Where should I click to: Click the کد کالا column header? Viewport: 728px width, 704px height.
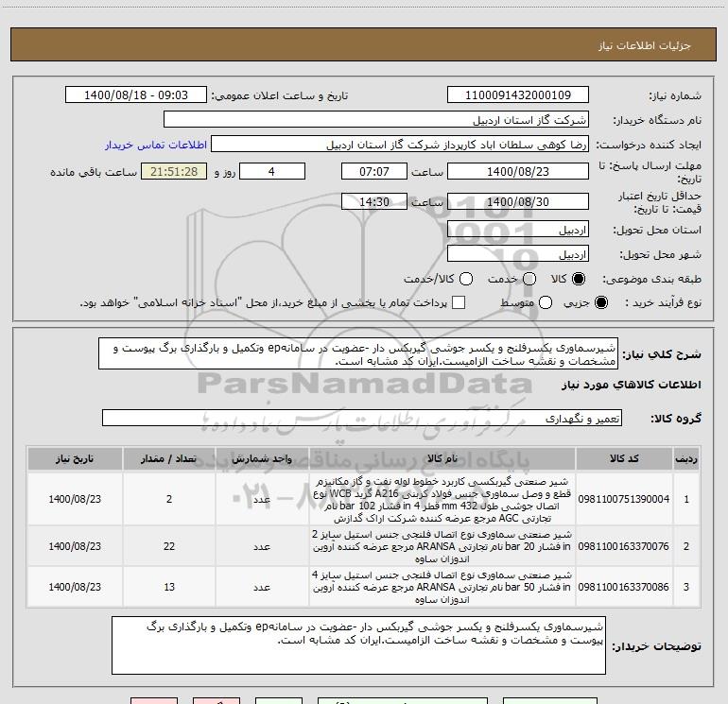click(624, 459)
